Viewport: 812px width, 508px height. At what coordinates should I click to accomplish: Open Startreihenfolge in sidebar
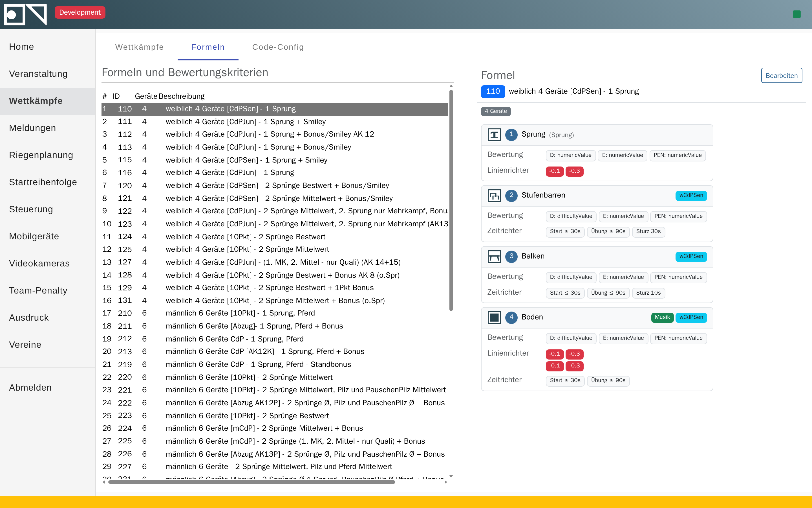tap(48, 182)
